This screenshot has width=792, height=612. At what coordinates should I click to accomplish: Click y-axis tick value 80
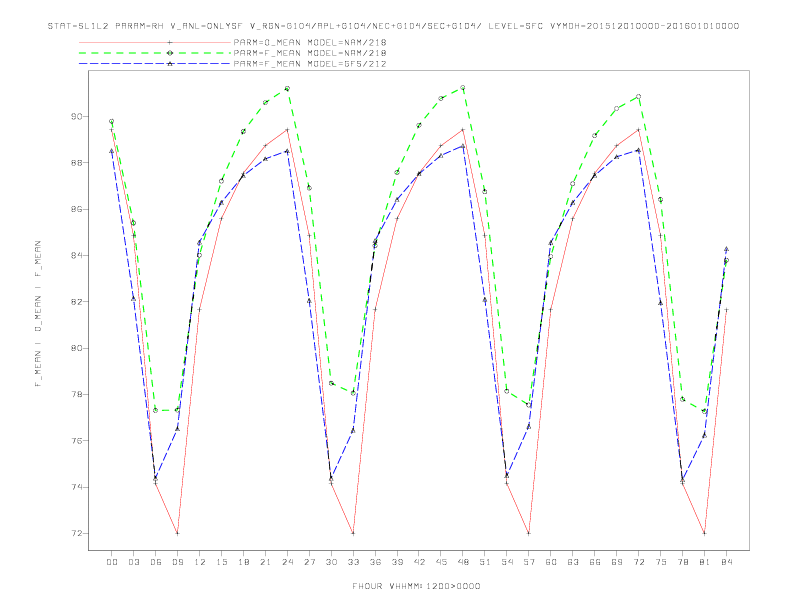pyautogui.click(x=76, y=348)
